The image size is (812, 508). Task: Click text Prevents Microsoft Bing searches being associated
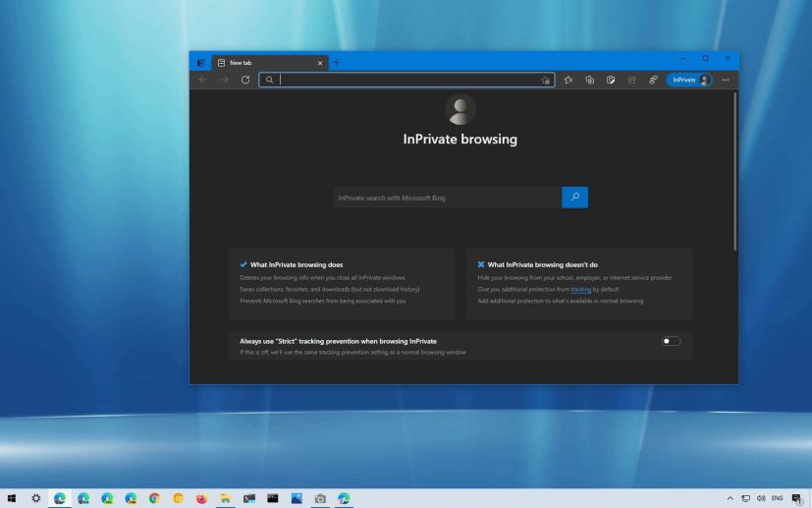pyautogui.click(x=323, y=301)
